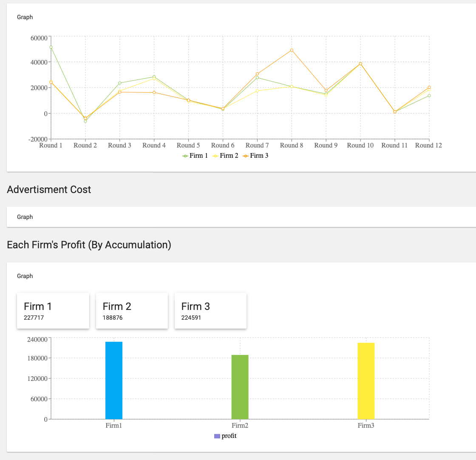Select the blue Firm1 profit bar
This screenshot has height=460, width=476.
pyautogui.click(x=114, y=380)
